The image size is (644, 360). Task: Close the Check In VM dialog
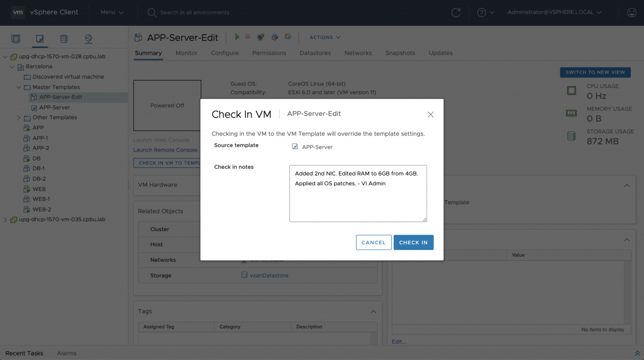[x=430, y=115]
